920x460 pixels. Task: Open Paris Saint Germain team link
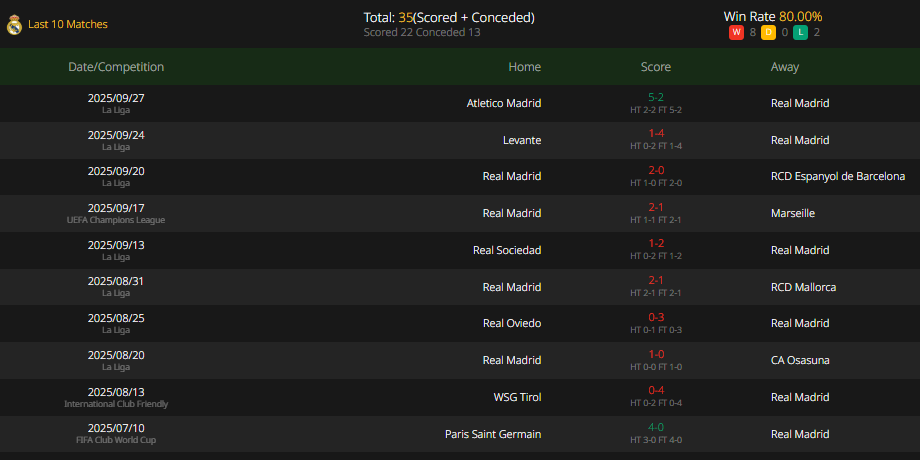click(x=493, y=434)
